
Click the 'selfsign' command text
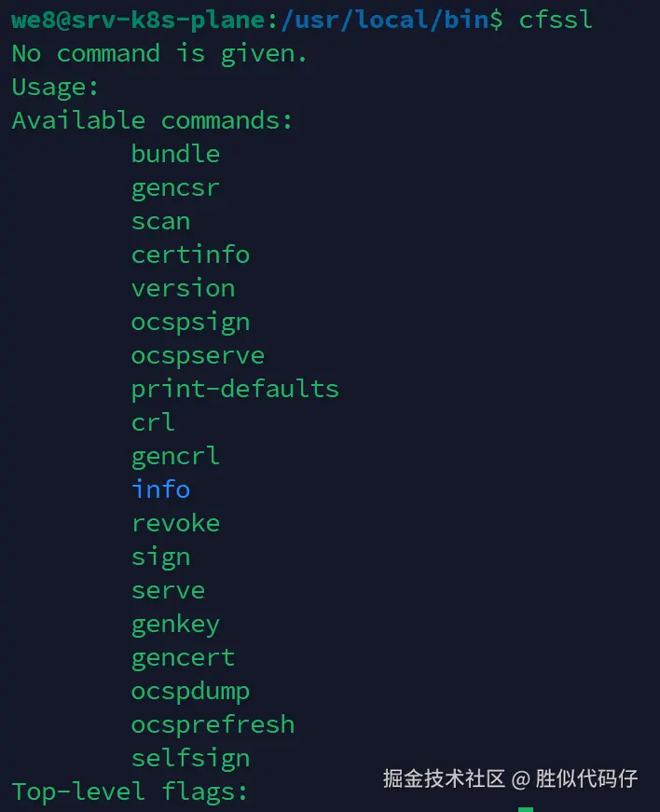tap(190, 758)
